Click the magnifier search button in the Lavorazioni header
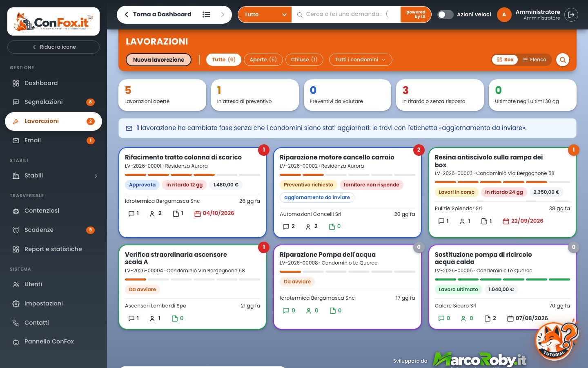This screenshot has height=368, width=588. click(563, 60)
